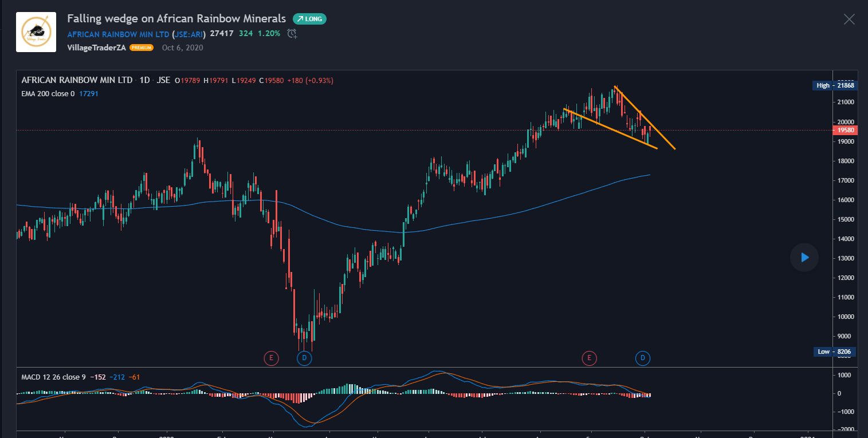Click the red 19580 current price tag
Image resolution: width=868 pixels, height=438 pixels.
pyautogui.click(x=846, y=130)
